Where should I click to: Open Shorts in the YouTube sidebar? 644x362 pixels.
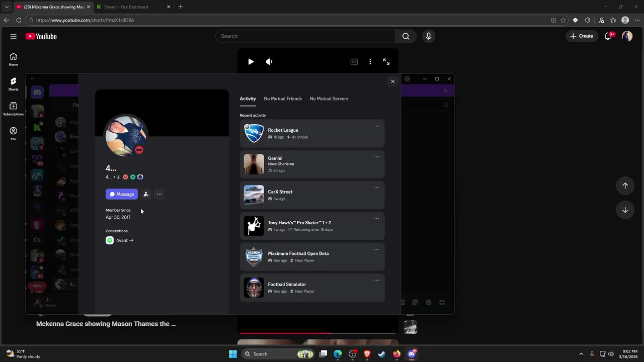coord(14,84)
